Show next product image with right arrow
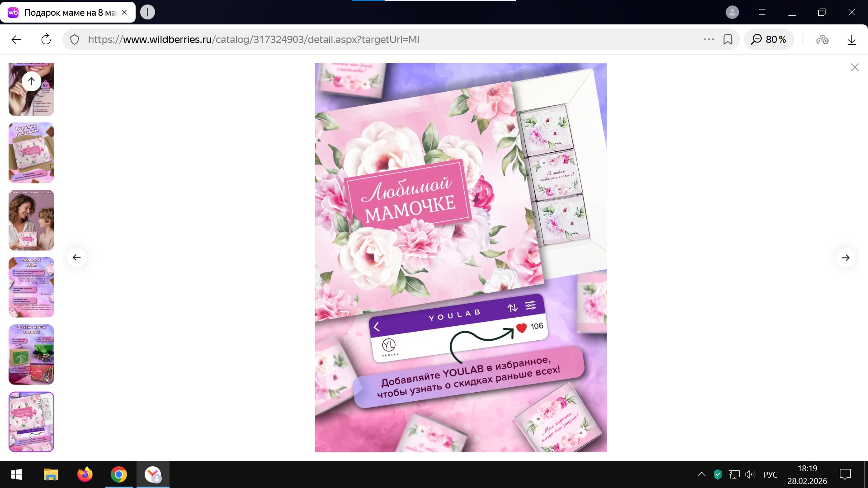Screen dimensions: 868x488 click(845, 258)
